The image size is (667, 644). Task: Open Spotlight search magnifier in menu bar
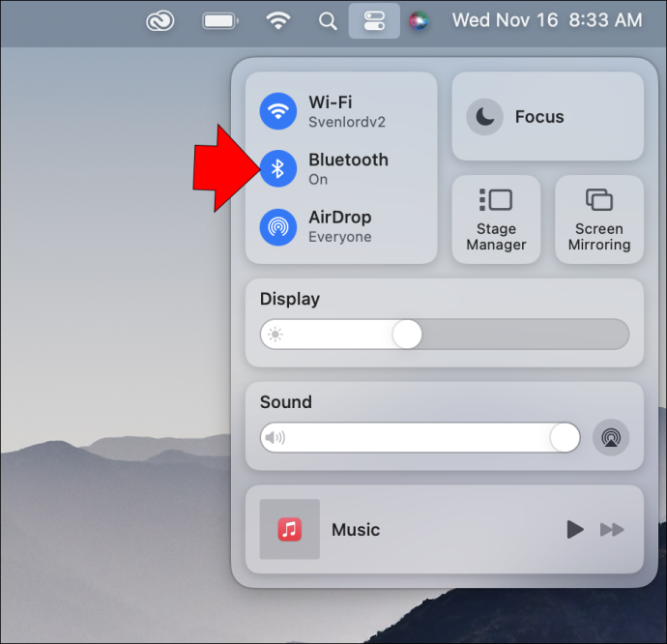pyautogui.click(x=328, y=21)
